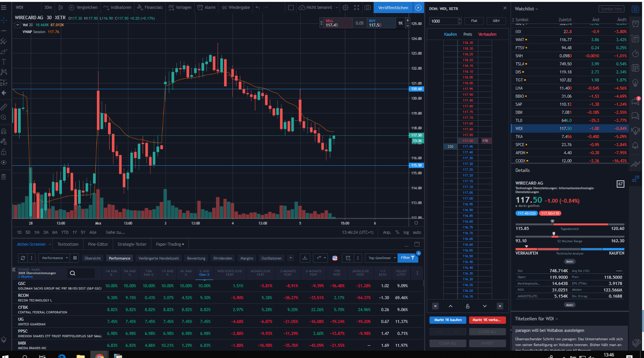
Task: Select the Oszillatoren screener view
Action: 271,258
